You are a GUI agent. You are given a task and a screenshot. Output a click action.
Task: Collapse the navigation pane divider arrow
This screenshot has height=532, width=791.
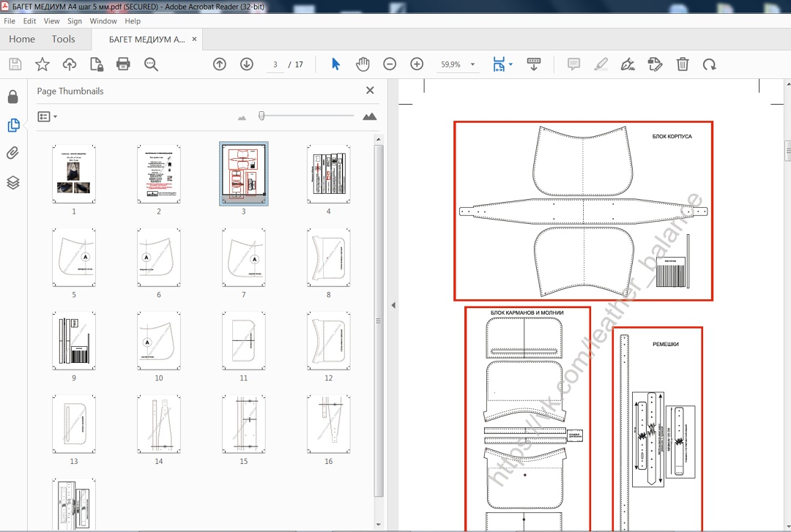pyautogui.click(x=393, y=305)
